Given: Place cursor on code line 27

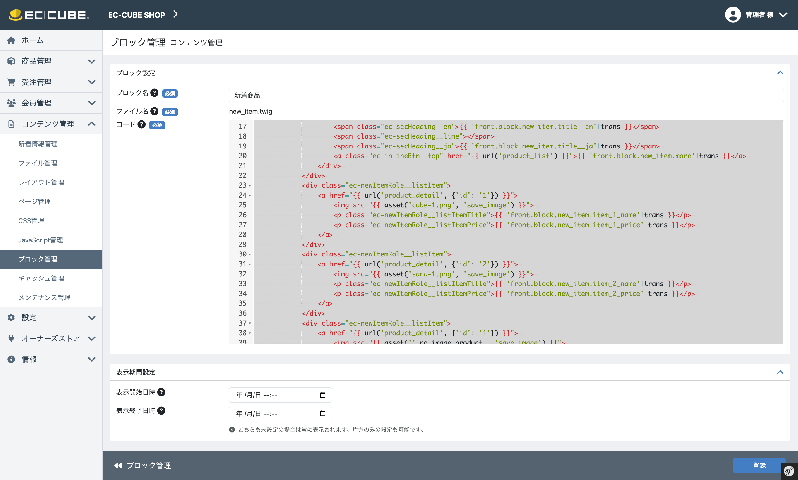Looking at the screenshot, I should pyautogui.click(x=514, y=225).
